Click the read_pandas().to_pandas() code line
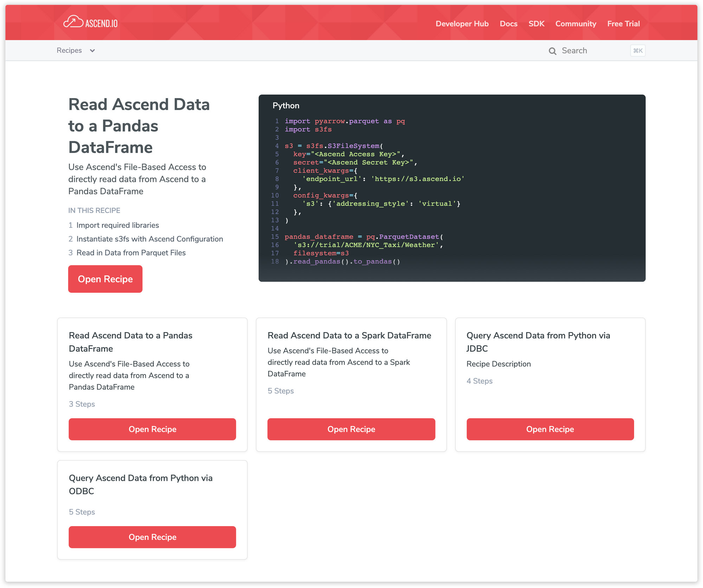The width and height of the screenshot is (703, 588). (x=342, y=261)
